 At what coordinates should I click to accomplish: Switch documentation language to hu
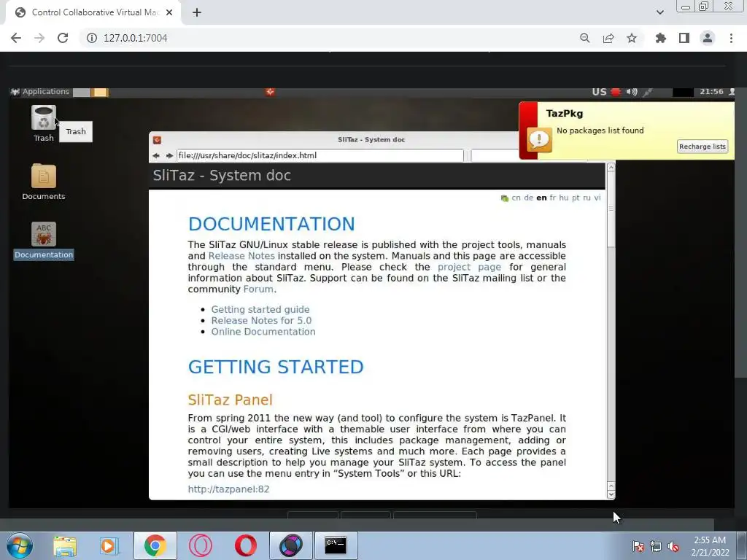[564, 198]
